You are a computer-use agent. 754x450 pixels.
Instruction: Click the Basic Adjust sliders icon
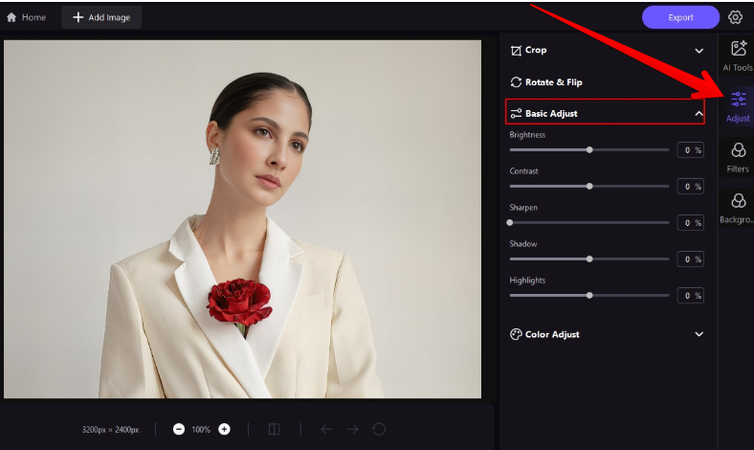pos(516,113)
